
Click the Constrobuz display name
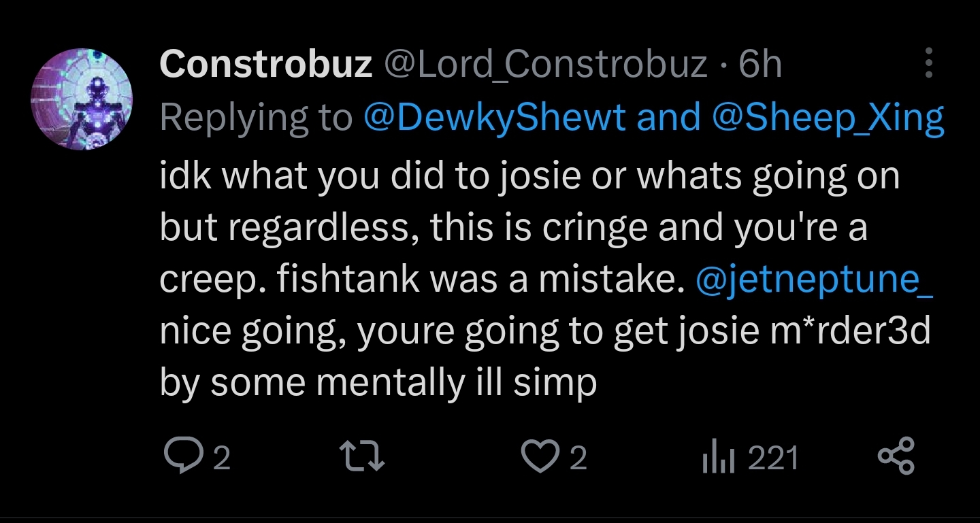(266, 65)
